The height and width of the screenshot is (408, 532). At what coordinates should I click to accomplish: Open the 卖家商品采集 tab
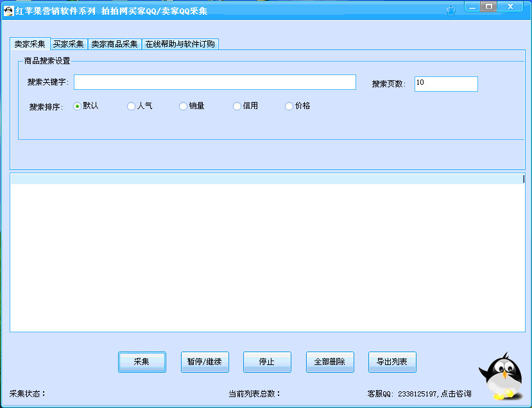pyautogui.click(x=115, y=44)
